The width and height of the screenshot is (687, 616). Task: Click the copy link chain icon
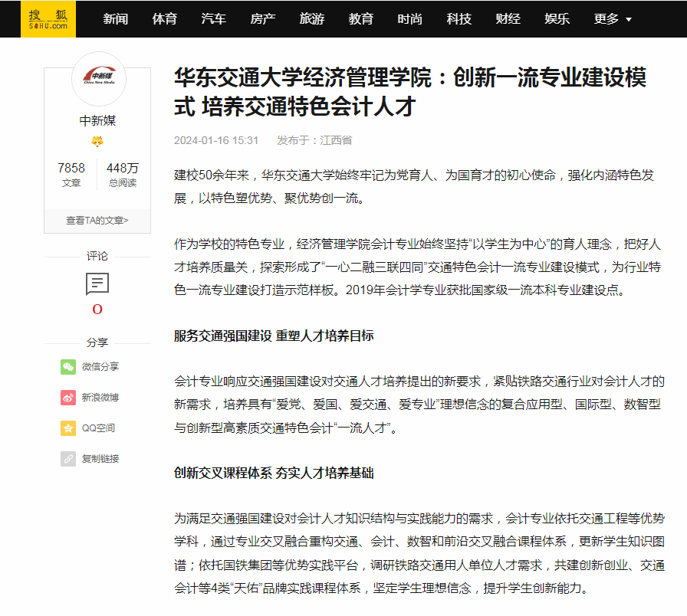tap(68, 459)
